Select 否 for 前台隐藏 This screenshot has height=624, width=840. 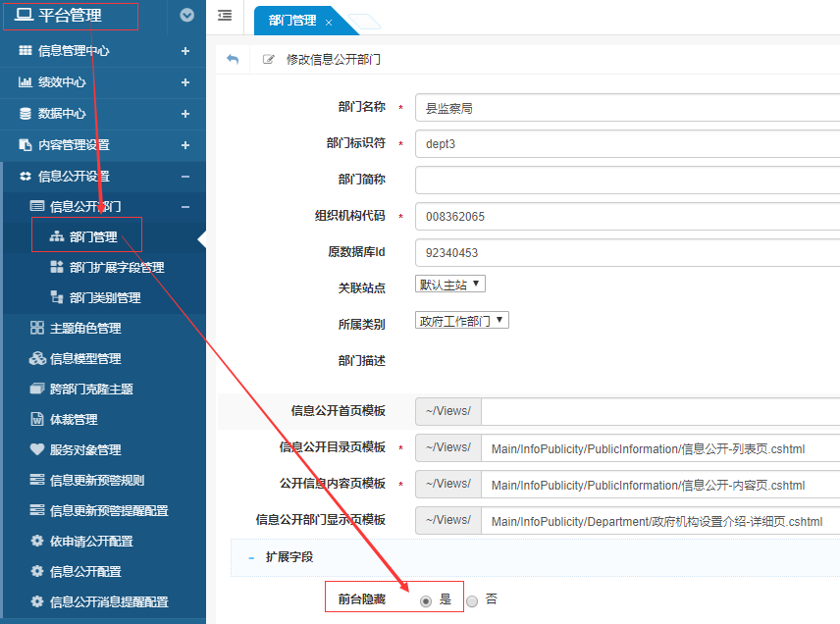point(472,600)
